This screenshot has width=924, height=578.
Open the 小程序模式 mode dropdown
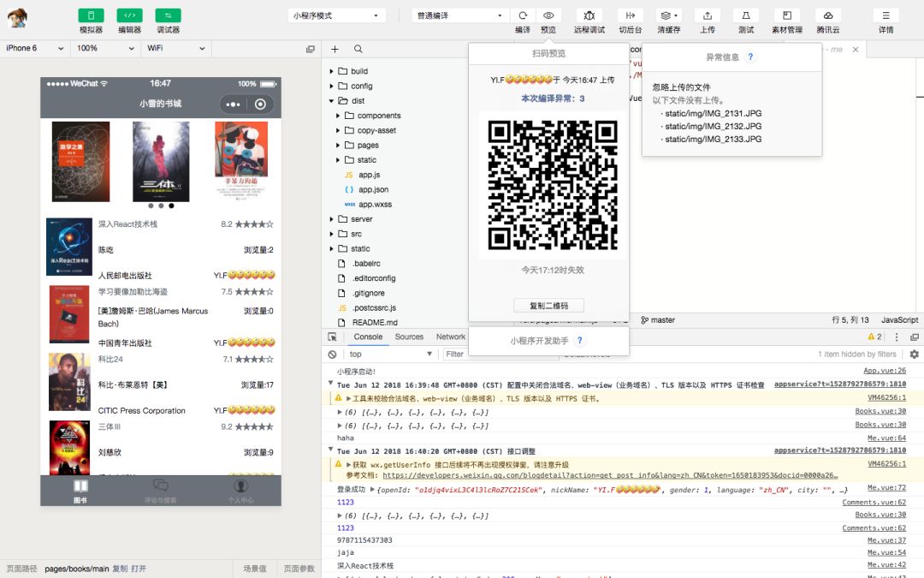coord(336,15)
